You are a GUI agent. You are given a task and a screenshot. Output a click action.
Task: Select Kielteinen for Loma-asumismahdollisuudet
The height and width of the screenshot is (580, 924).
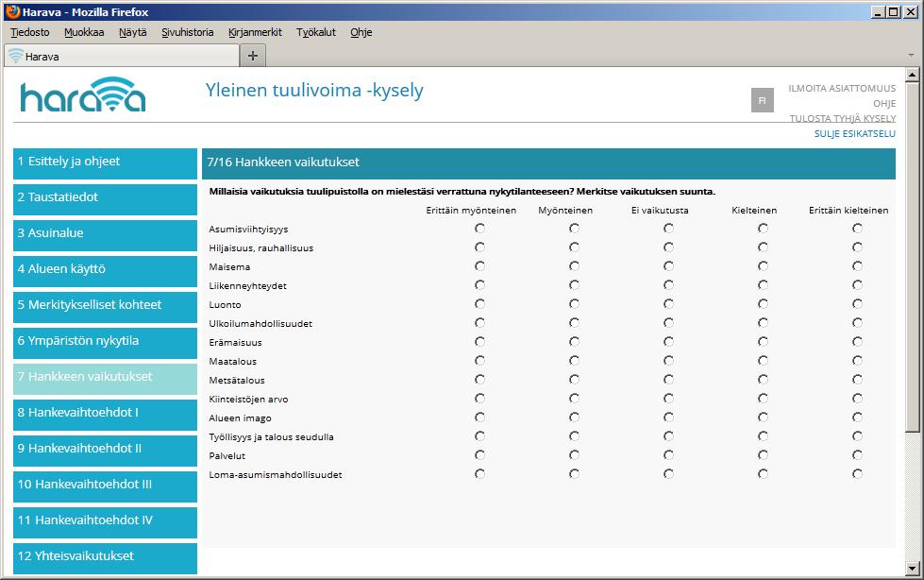point(764,474)
